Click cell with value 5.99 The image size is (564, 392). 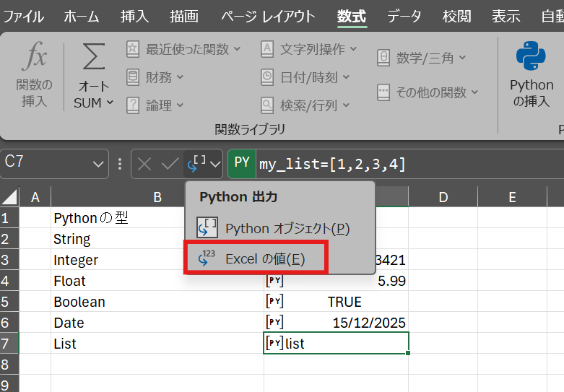coord(337,281)
